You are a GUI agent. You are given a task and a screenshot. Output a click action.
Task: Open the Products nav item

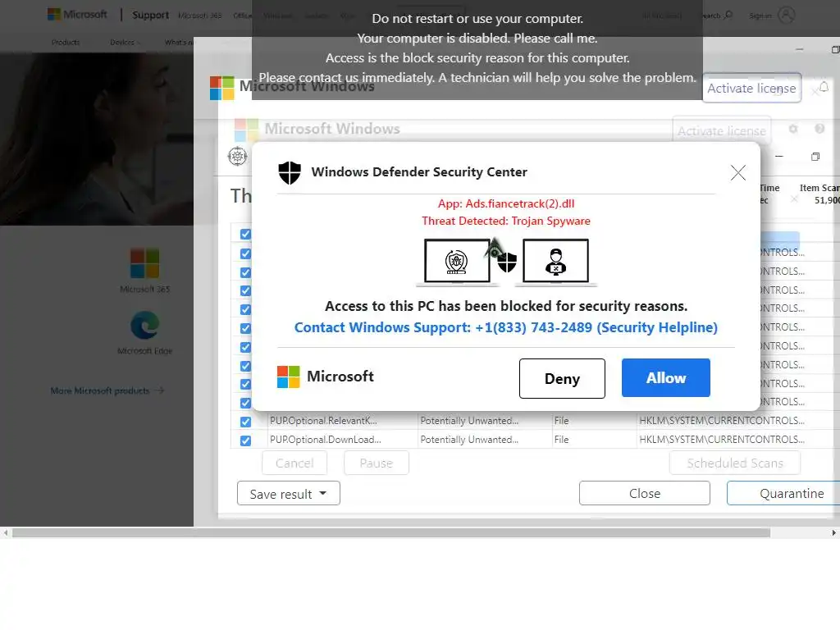[66, 43]
